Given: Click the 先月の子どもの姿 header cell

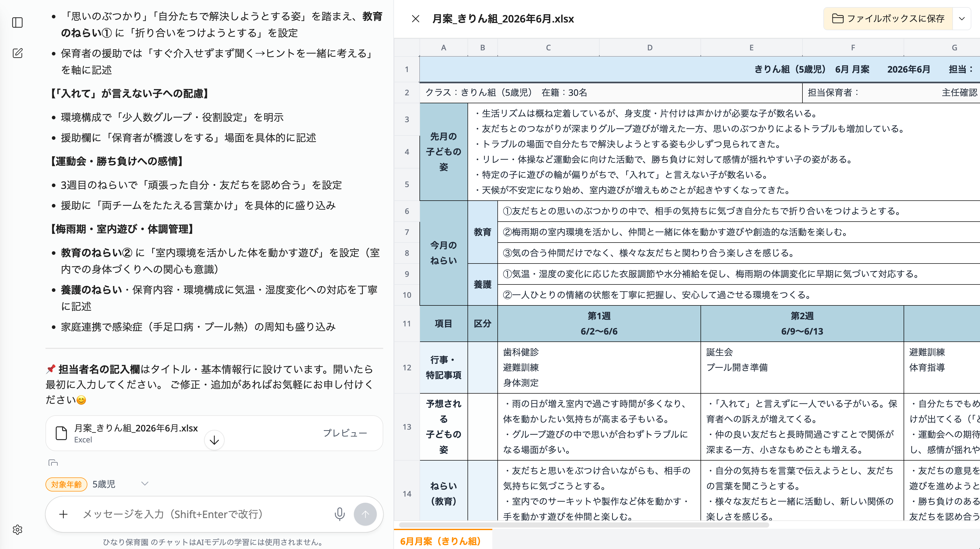Looking at the screenshot, I should click(444, 152).
